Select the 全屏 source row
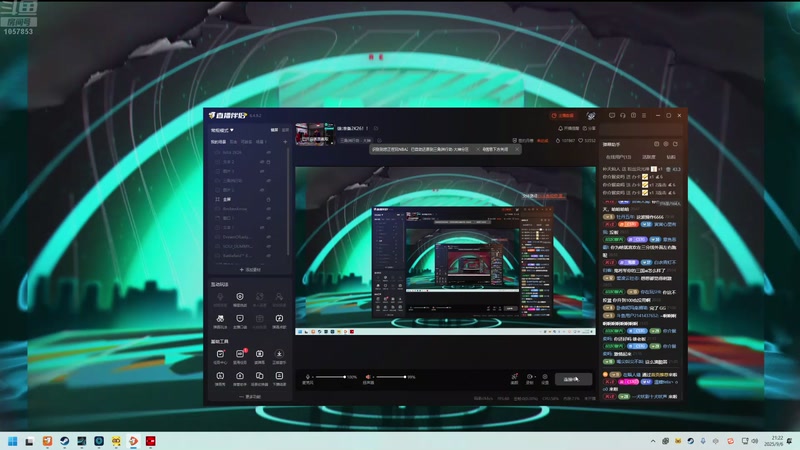This screenshot has height=450, width=800. tap(247, 199)
